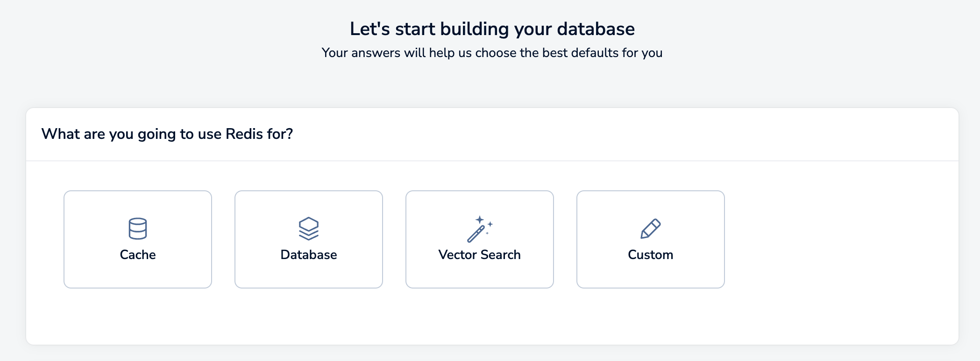
Task: Click the Custom pencil icon
Action: (x=651, y=229)
